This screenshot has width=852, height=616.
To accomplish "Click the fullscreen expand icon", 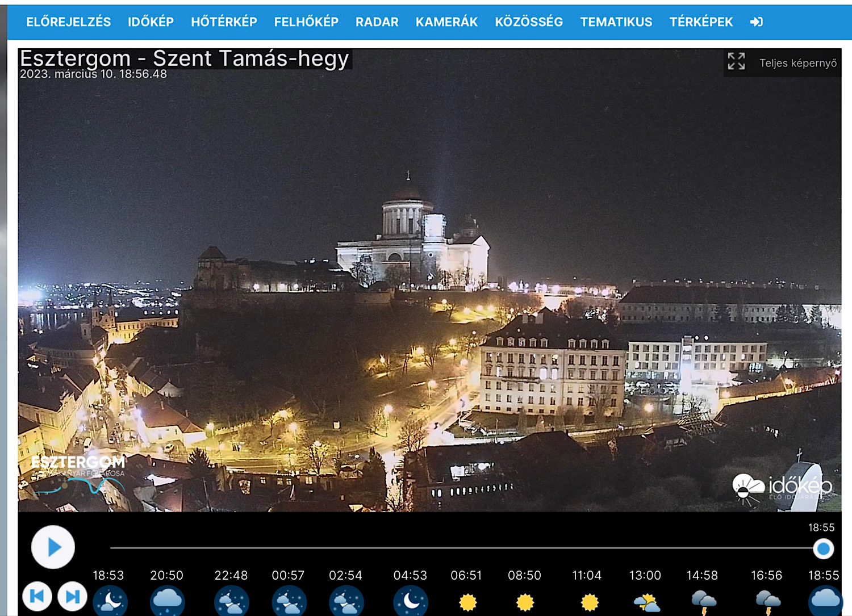I will point(736,61).
